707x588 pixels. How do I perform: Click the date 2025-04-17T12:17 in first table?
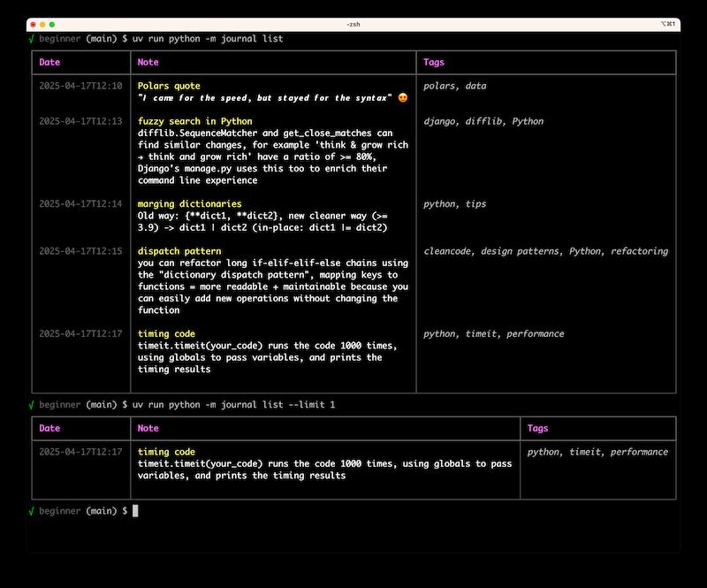(80, 333)
